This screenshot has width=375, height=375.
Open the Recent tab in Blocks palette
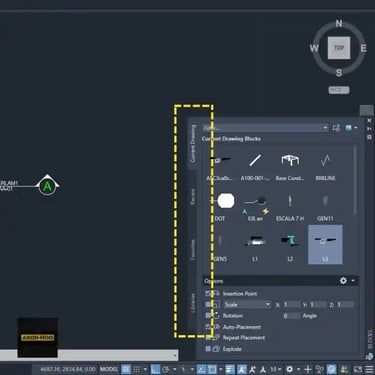tap(193, 196)
